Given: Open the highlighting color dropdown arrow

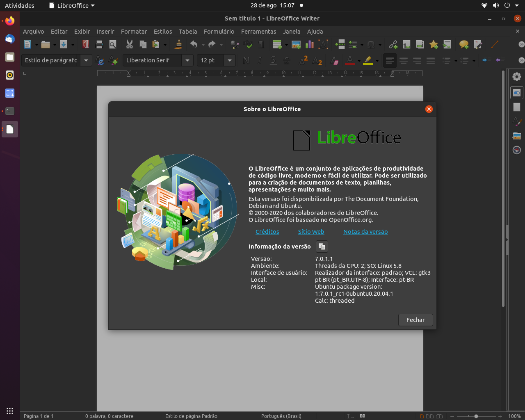Looking at the screenshot, I should [x=377, y=61].
